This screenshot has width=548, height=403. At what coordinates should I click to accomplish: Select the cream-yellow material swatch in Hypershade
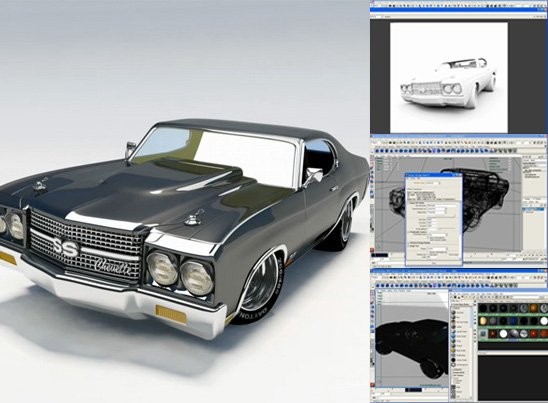[x=483, y=321]
